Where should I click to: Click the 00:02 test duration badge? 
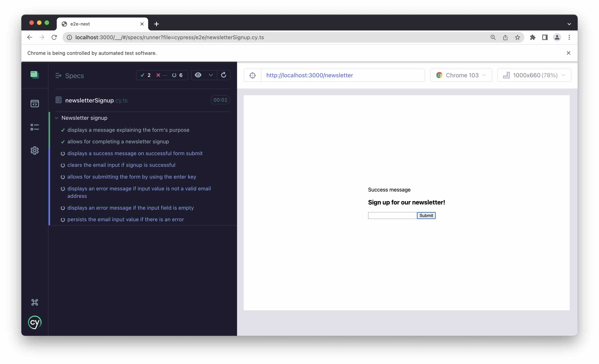(220, 100)
